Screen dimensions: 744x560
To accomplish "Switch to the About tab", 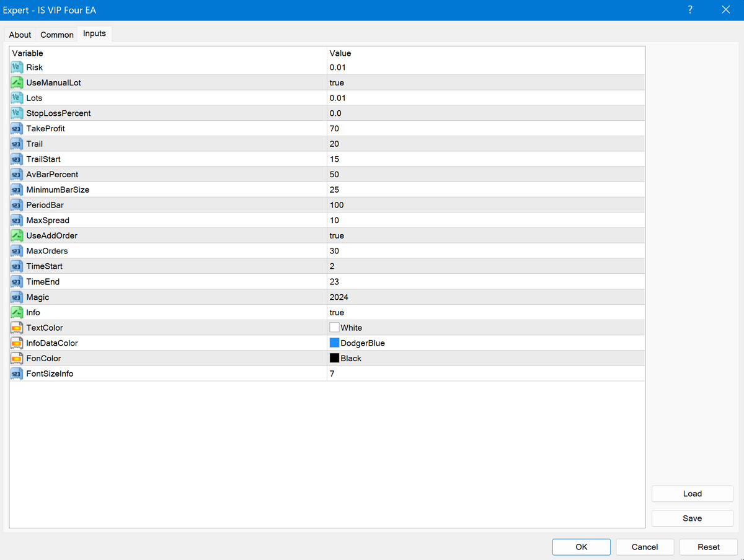I will point(20,35).
